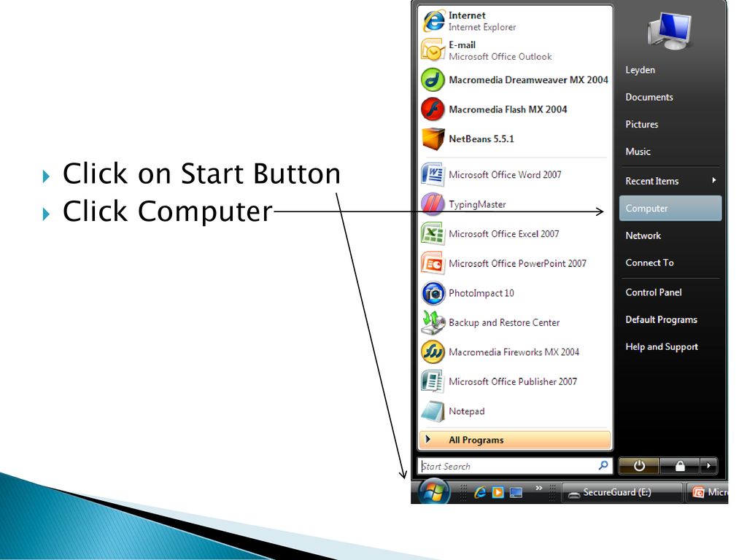Open Default Programs
Screen dimensions: 747x560
coord(661,319)
